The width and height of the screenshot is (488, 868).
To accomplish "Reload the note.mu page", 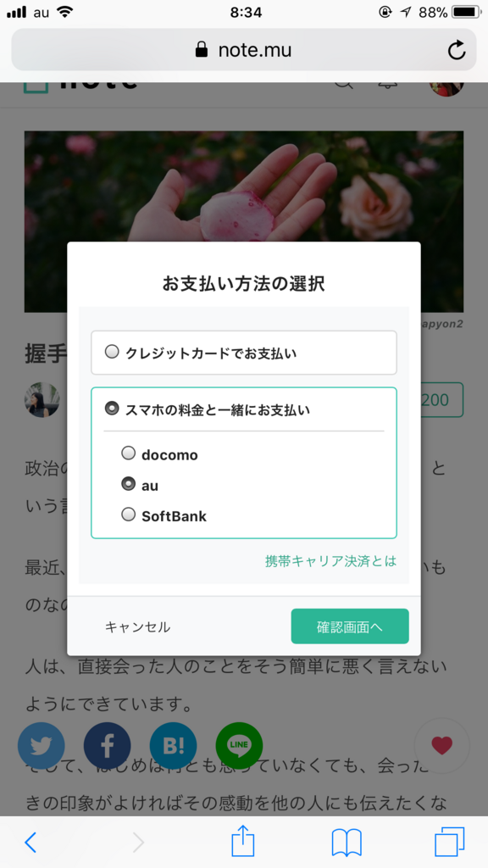I will coord(457,49).
